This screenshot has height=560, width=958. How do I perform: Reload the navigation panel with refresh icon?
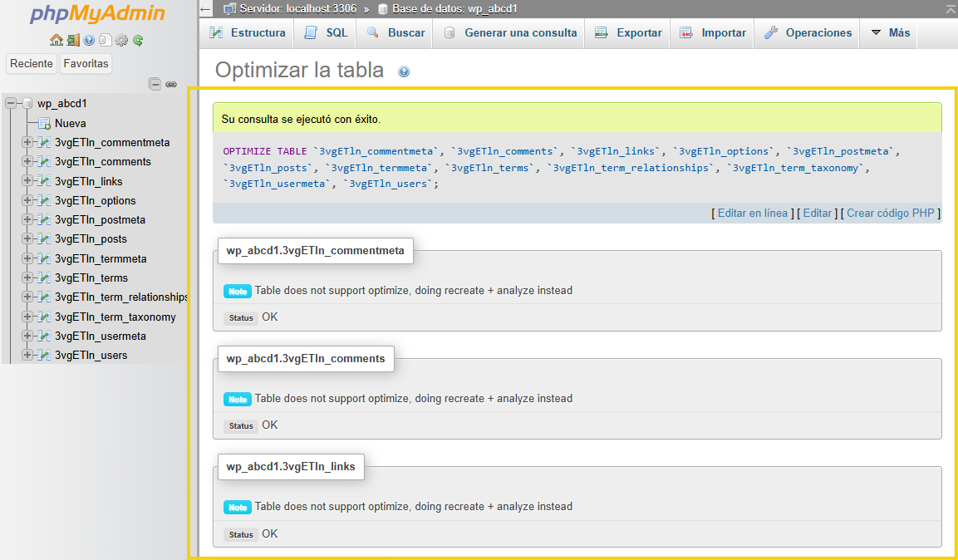tap(137, 41)
